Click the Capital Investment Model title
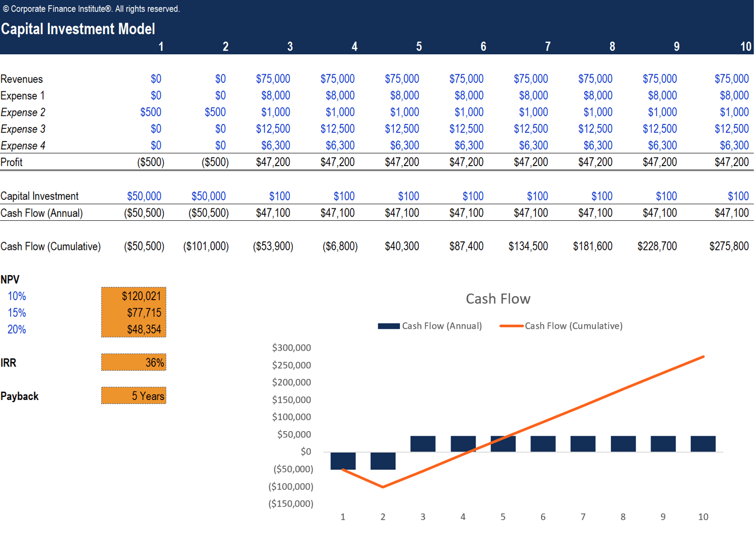The height and width of the screenshot is (538, 756). pyautogui.click(x=77, y=29)
